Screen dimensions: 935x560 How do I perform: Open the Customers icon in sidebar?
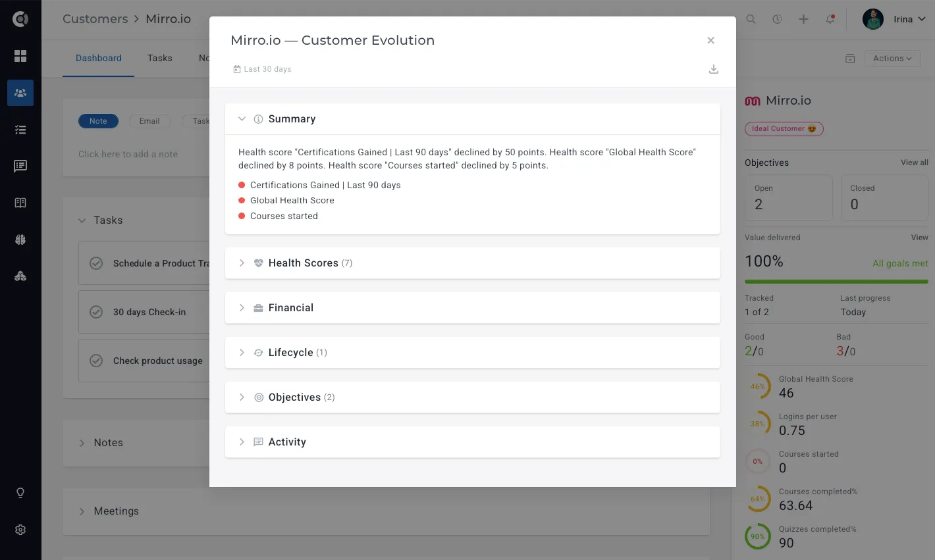(20, 93)
